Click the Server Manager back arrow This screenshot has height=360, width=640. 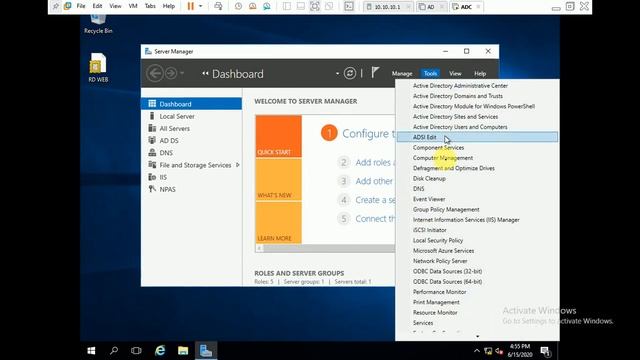155,73
